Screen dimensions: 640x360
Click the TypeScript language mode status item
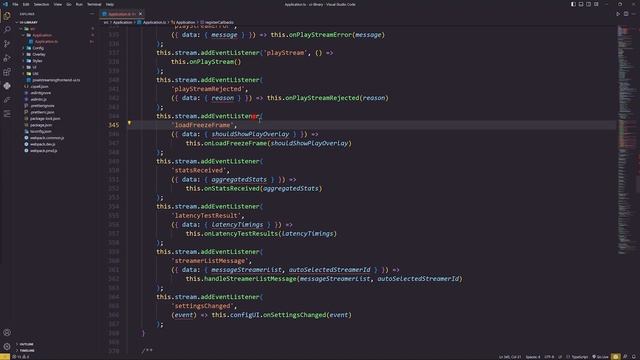(x=579, y=357)
